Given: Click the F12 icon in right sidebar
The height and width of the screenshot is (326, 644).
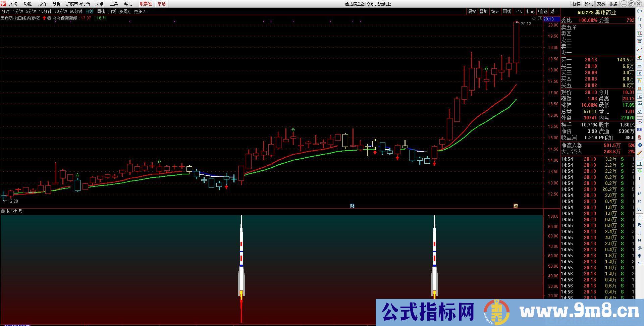Looking at the screenshot, I should [639, 96].
